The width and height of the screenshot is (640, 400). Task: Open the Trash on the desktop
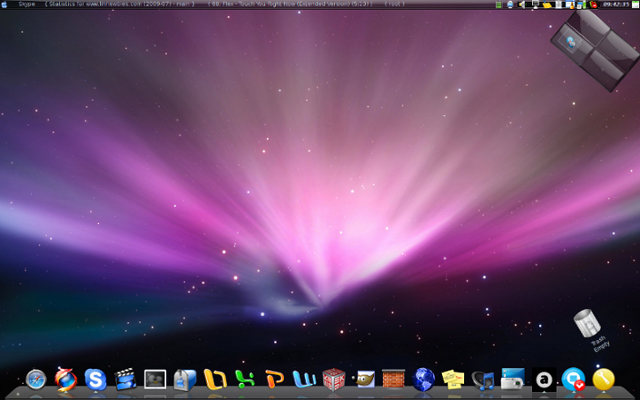point(587,323)
